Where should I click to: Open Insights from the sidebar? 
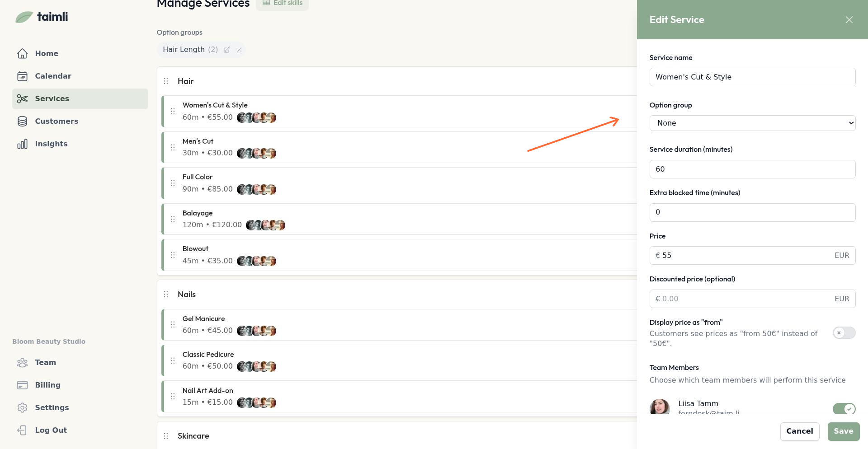pyautogui.click(x=51, y=144)
